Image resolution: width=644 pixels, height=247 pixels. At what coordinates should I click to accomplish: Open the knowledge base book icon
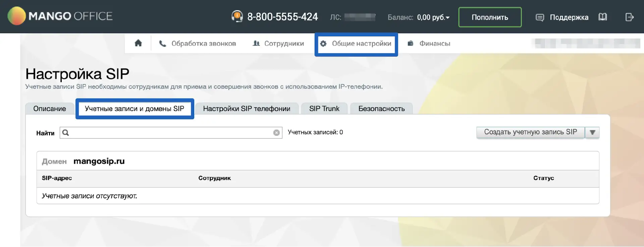603,17
